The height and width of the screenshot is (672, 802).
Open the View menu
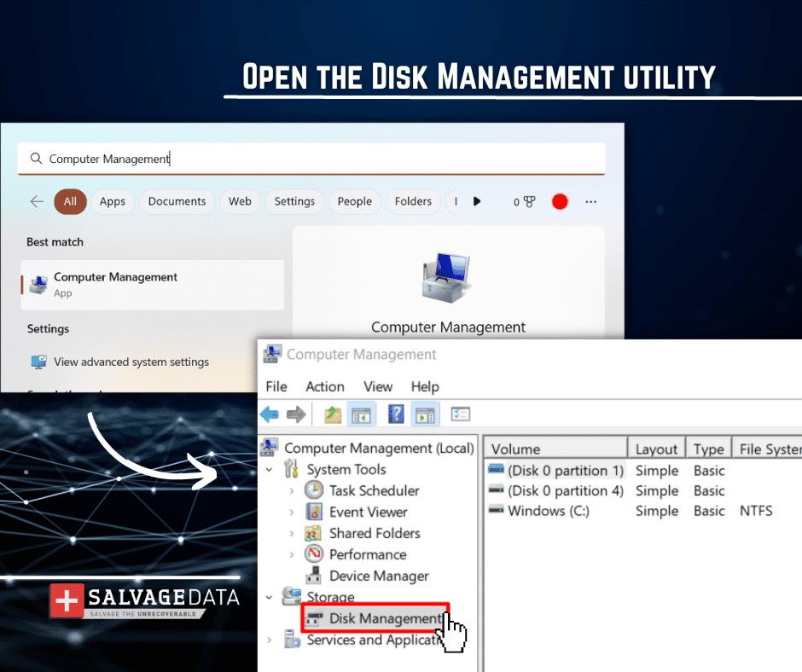(378, 386)
